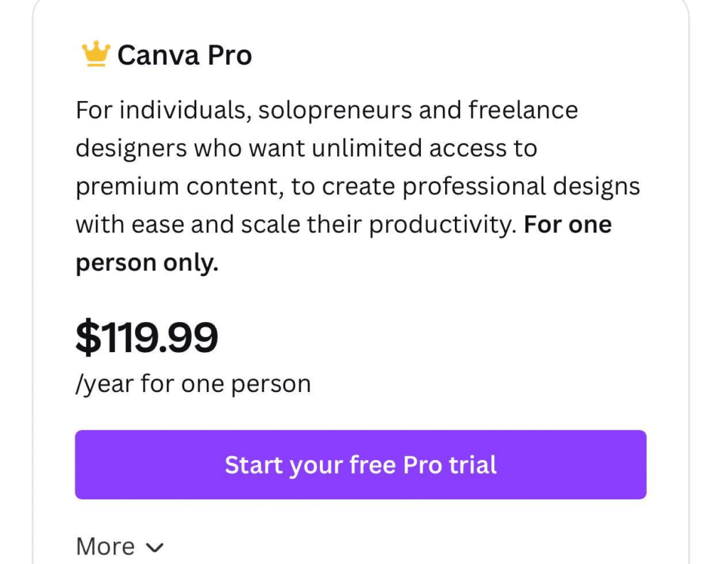728x564 pixels.
Task: Click the "/year for one person" caption
Action: [193, 384]
